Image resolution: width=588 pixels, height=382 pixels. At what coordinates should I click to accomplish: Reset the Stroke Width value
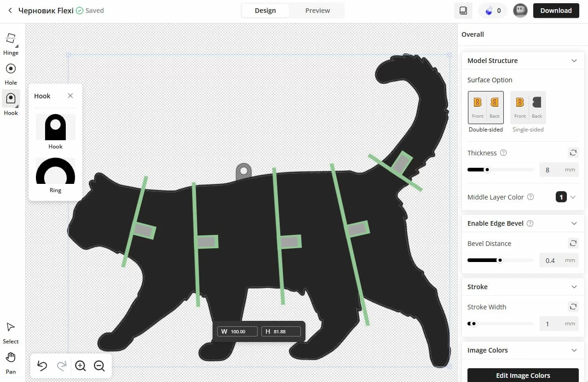tap(573, 307)
